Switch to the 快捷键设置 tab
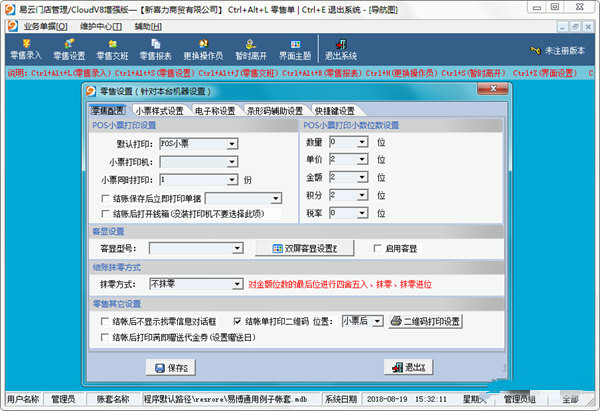Viewport: 600px width, 411px height. click(335, 111)
